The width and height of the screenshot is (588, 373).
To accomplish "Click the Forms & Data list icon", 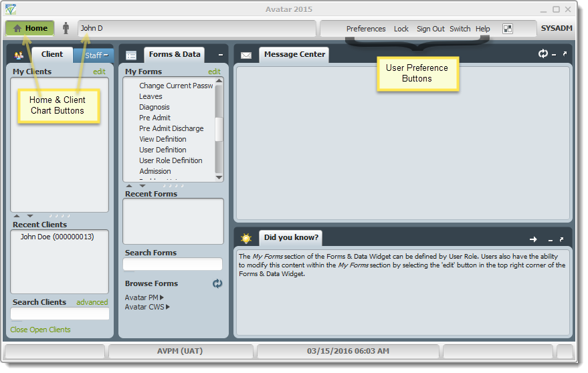I will (131, 56).
